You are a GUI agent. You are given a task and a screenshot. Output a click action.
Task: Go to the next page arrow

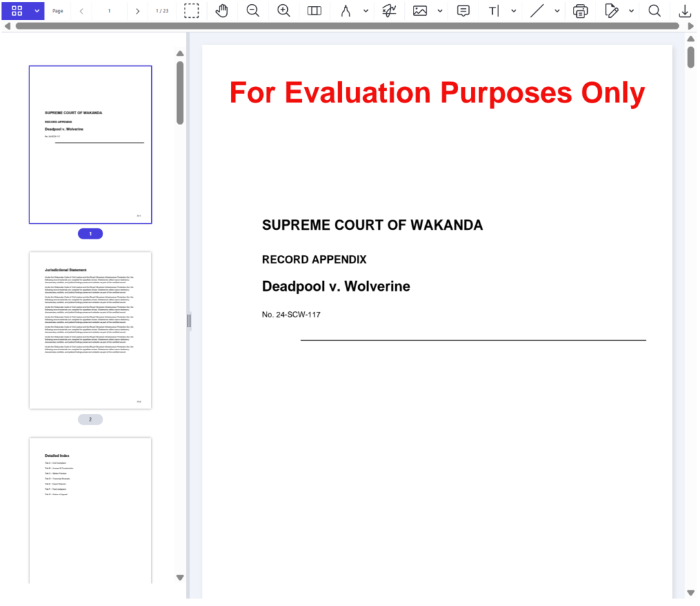tap(137, 11)
